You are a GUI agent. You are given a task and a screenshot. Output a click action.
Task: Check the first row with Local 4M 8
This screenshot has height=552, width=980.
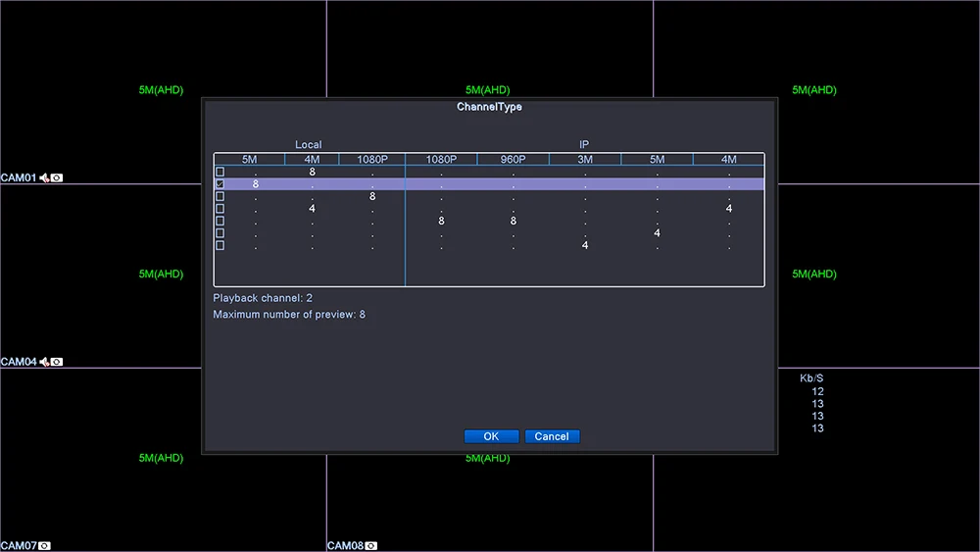[x=220, y=172]
